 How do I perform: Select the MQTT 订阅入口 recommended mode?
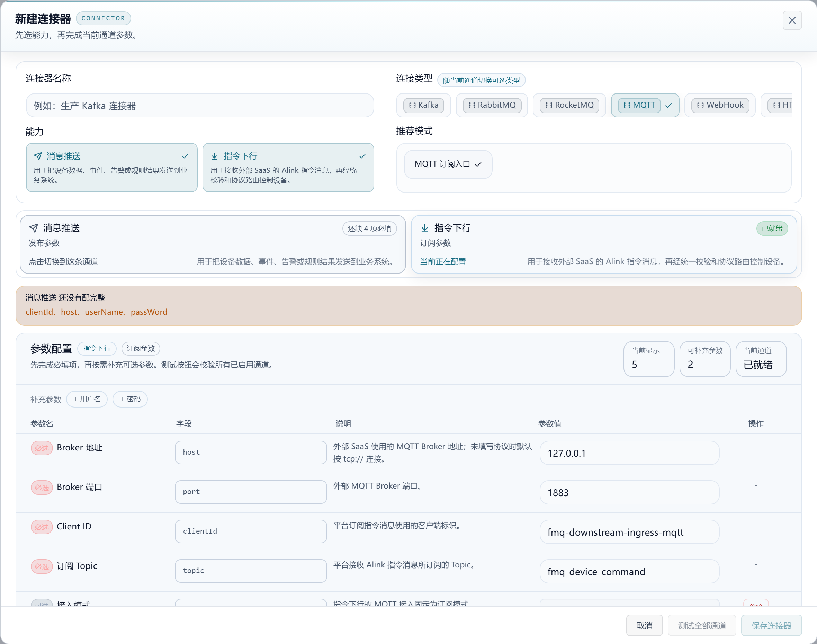pos(448,164)
